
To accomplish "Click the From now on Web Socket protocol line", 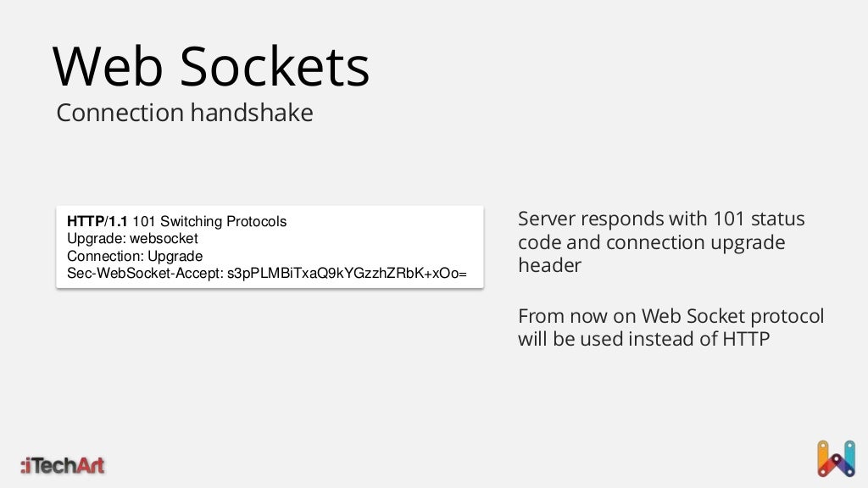I will [x=671, y=316].
